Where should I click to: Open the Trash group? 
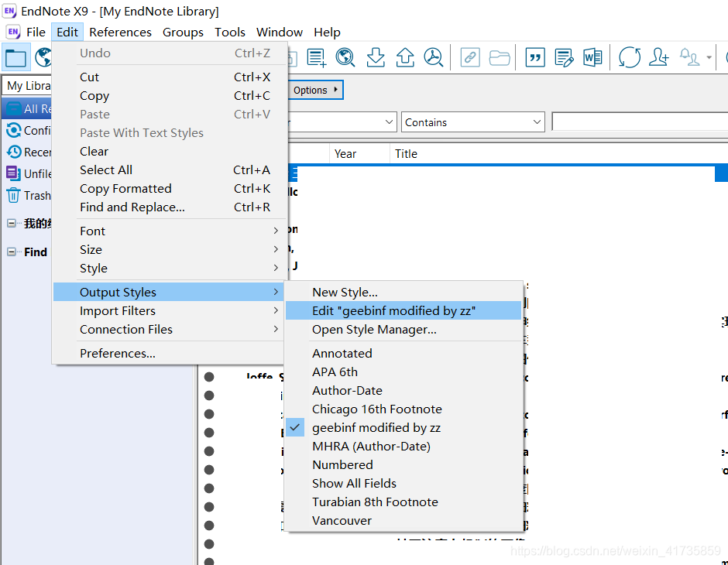[28, 196]
